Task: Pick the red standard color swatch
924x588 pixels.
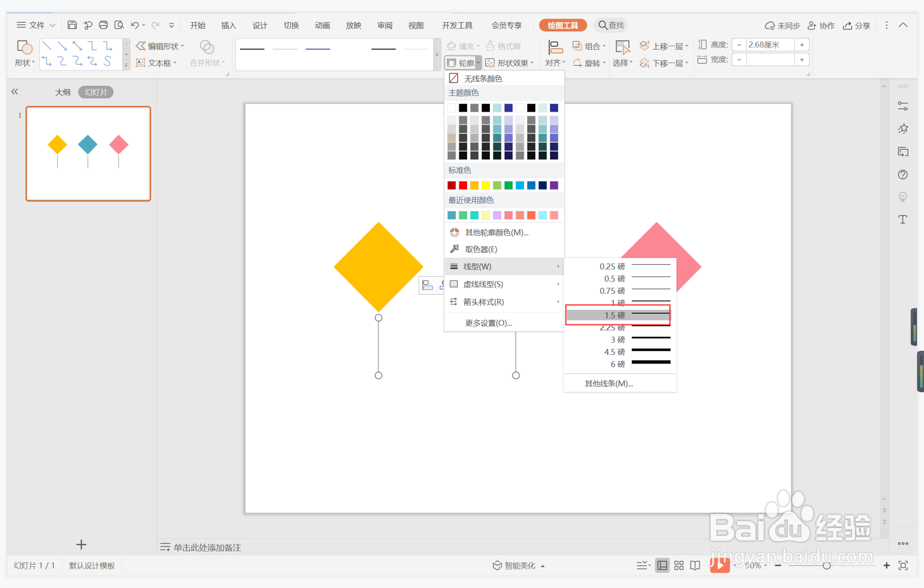Action: click(463, 185)
